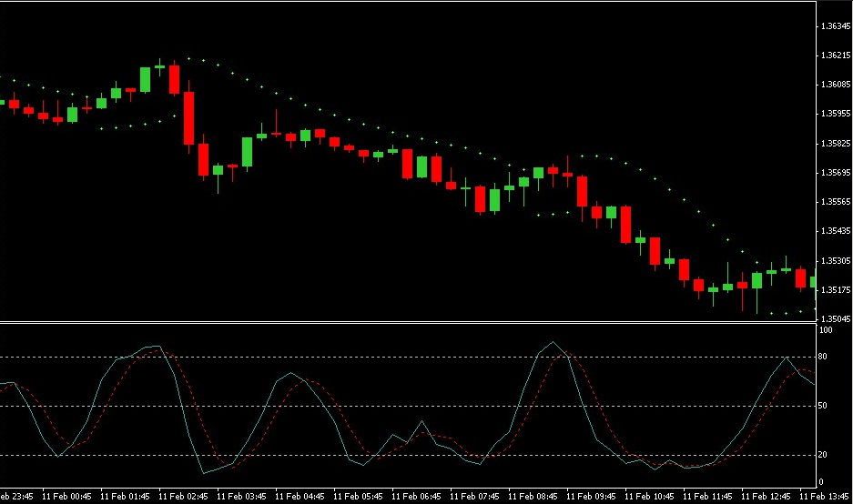Click the 11 Feb 04:45 time label
Viewport: 853px width, 504px height.
coord(300,497)
